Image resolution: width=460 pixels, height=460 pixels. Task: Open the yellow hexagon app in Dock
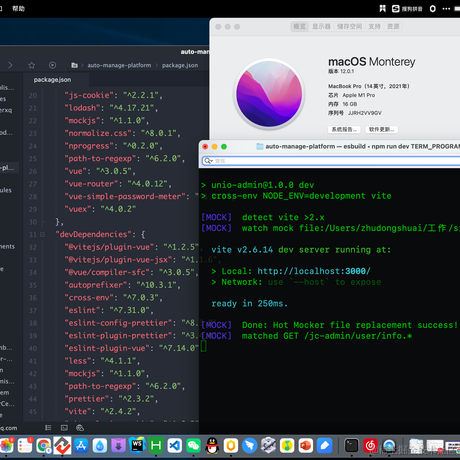pos(231,446)
